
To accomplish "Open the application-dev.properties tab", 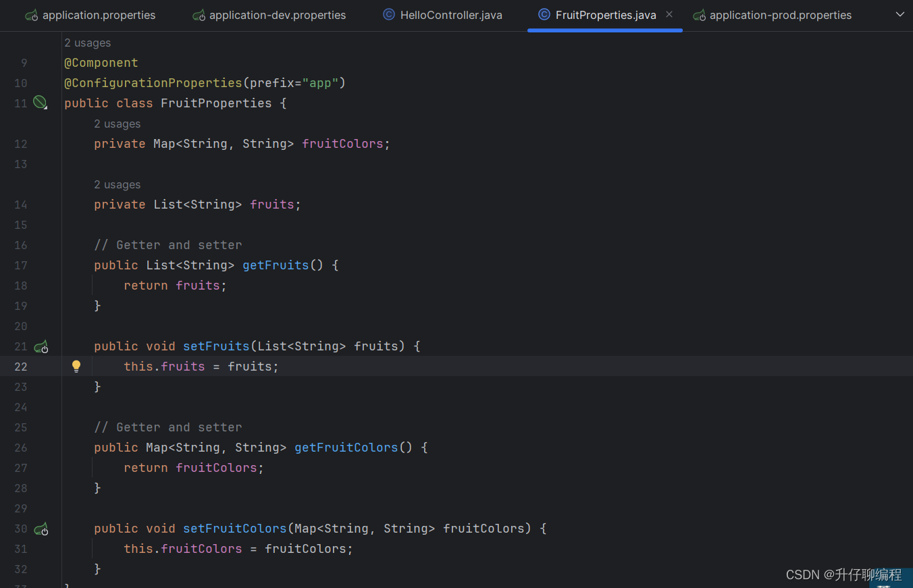I will coord(269,15).
